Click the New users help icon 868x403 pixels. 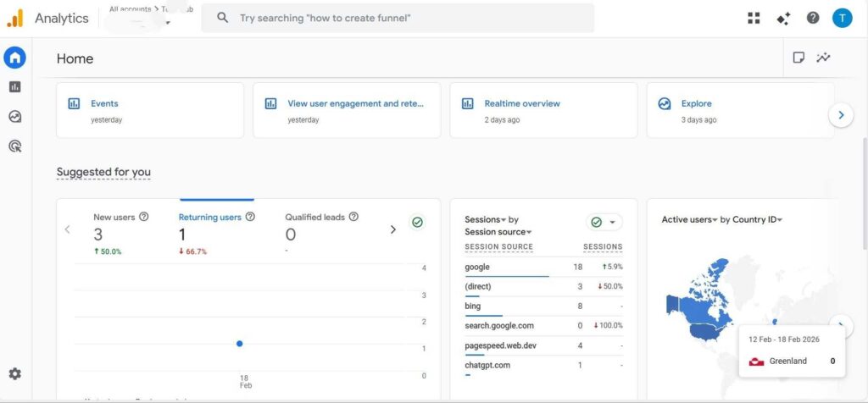point(144,217)
